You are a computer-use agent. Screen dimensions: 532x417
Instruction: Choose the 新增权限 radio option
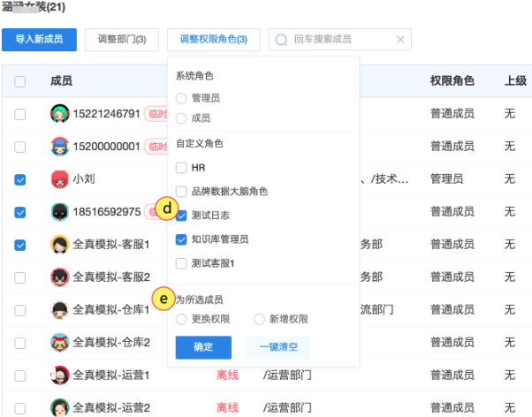click(259, 319)
